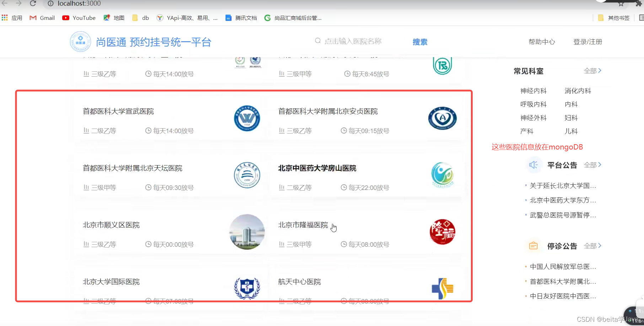This screenshot has height=326, width=644.
Task: Click the 搜索 button
Action: [420, 42]
